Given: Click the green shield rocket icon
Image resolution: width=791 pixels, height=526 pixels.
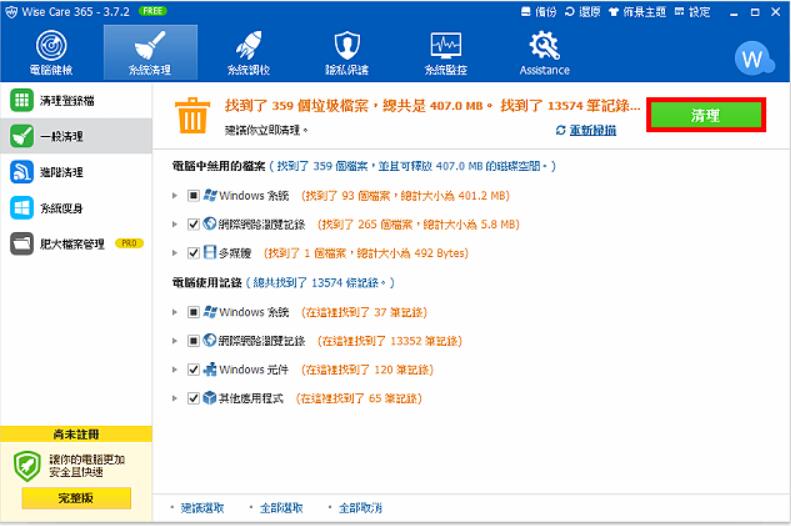Looking at the screenshot, I should [27, 466].
